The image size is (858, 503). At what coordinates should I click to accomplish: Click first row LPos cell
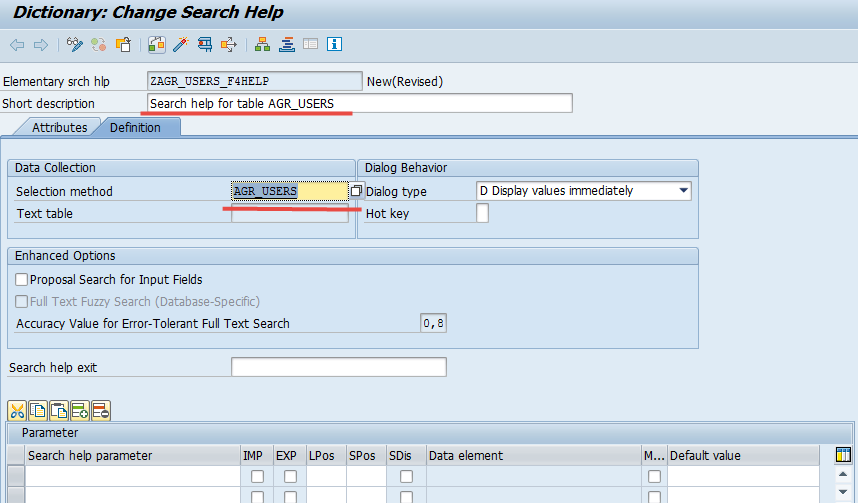[x=326, y=477]
